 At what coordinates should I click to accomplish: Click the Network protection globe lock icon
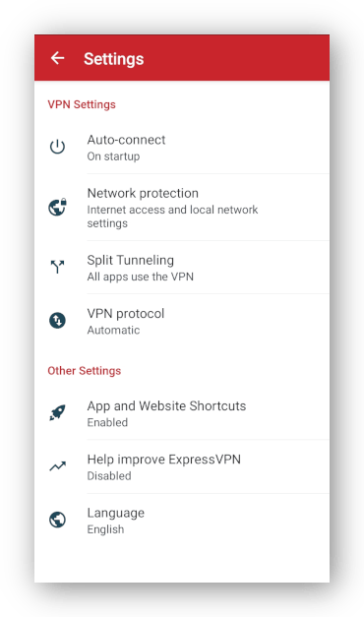57,207
